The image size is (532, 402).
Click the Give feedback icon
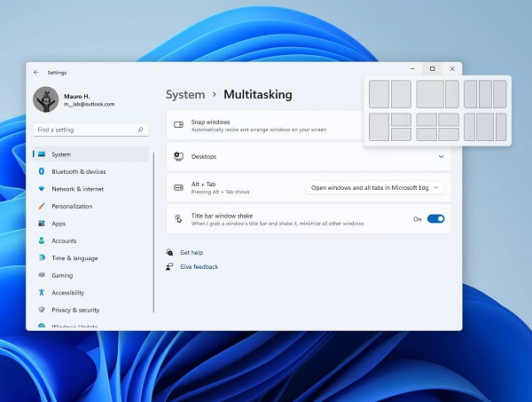pos(169,266)
